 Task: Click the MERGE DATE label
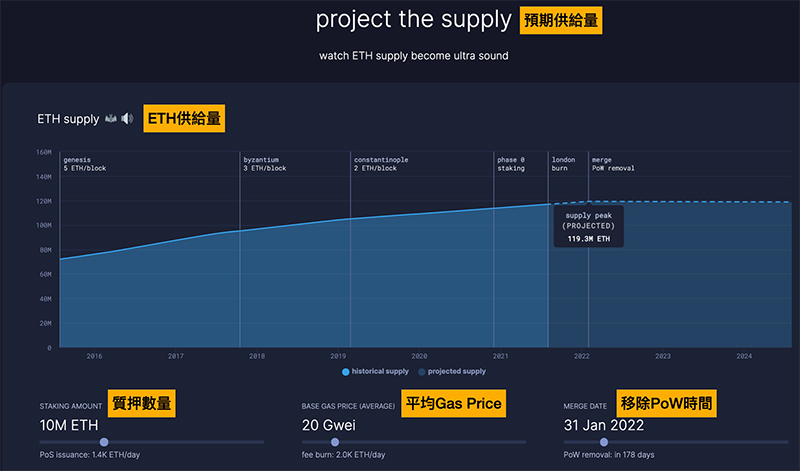pyautogui.click(x=585, y=406)
